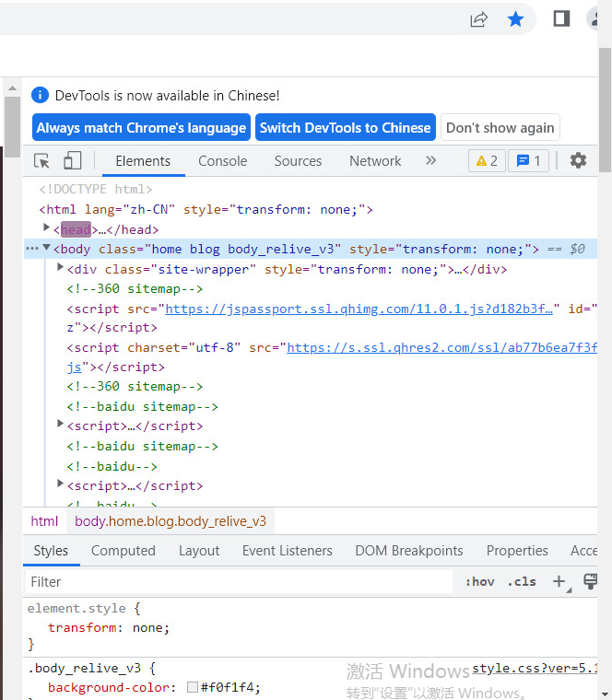This screenshot has width=612, height=700.
Task: Click the three dots beside body element
Action: click(x=32, y=249)
